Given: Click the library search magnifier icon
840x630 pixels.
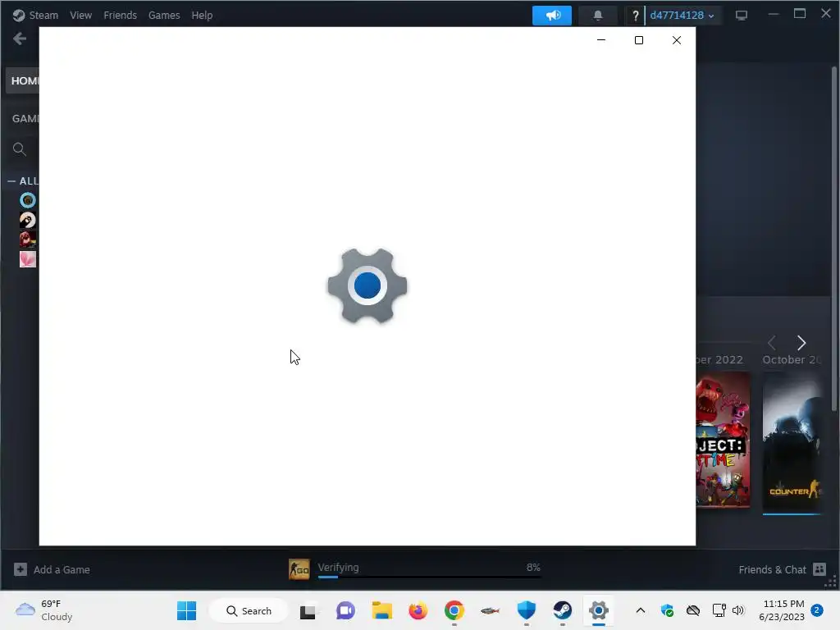Looking at the screenshot, I should pyautogui.click(x=20, y=149).
